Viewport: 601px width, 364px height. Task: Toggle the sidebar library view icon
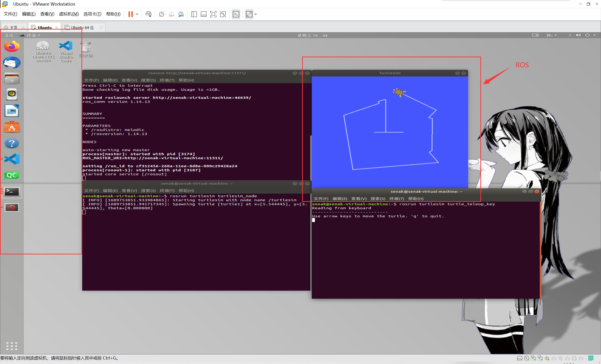pos(194,14)
